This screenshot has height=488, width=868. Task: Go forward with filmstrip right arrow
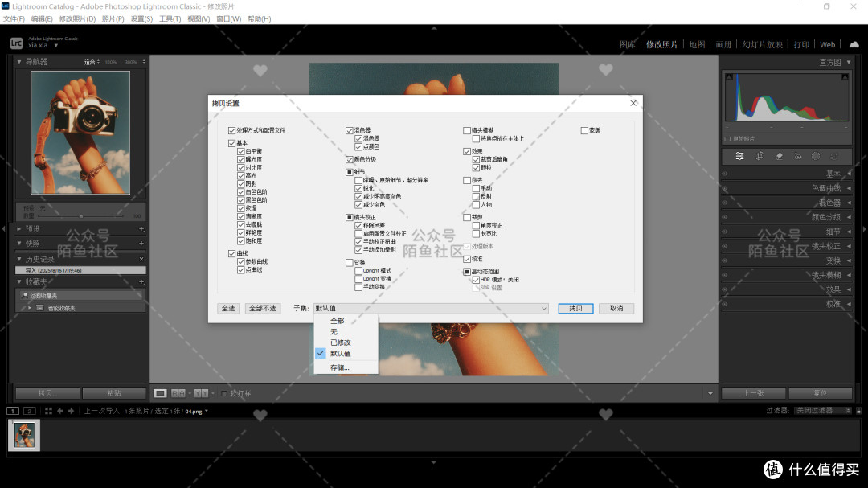tap(71, 411)
